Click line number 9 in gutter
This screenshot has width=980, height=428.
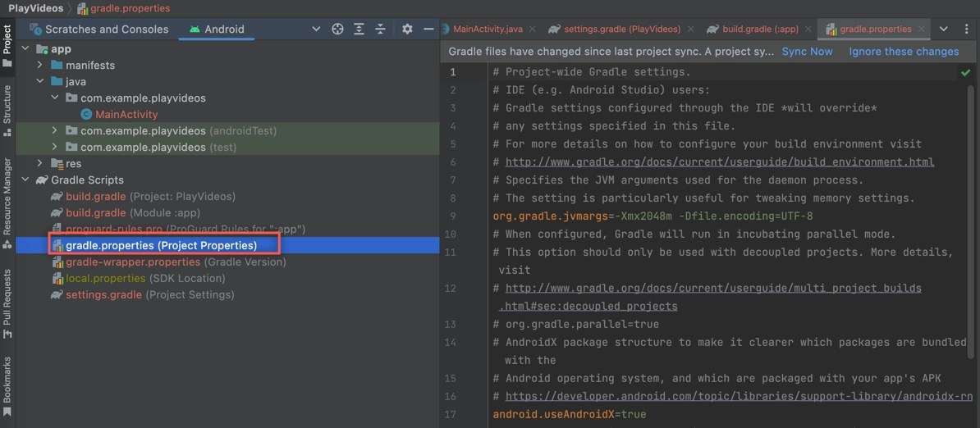(453, 216)
